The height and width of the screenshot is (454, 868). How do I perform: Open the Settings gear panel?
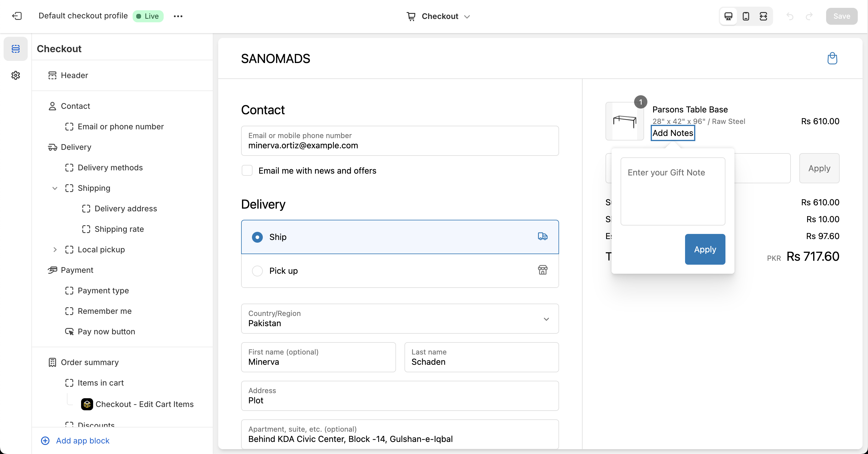[15, 75]
